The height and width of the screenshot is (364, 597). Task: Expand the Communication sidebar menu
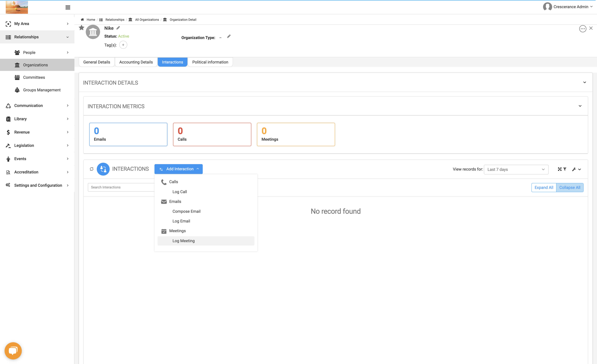(x=37, y=106)
